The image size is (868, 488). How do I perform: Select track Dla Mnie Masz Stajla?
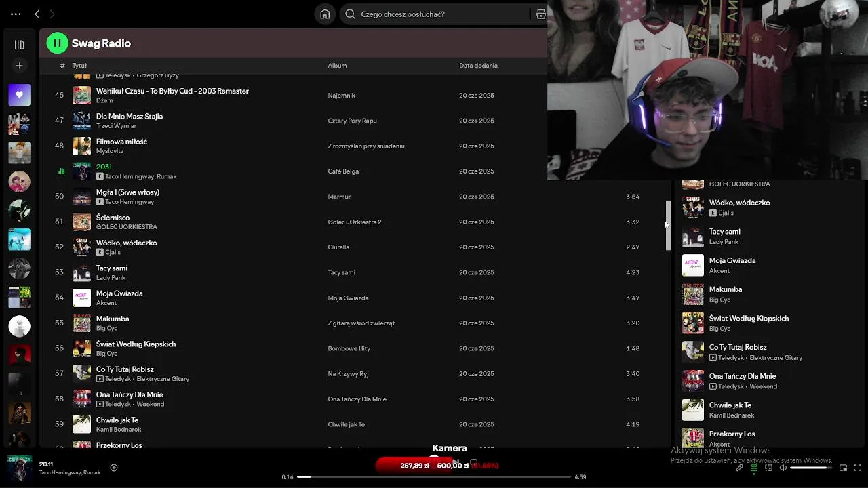coord(130,117)
